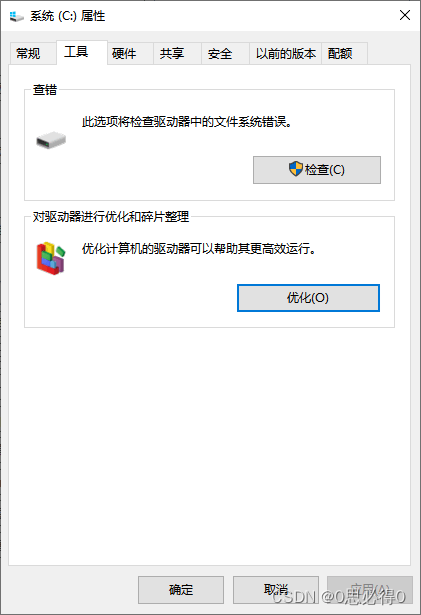Click the 检查(C) button text
Screen dimensions: 421x615
click(324, 170)
